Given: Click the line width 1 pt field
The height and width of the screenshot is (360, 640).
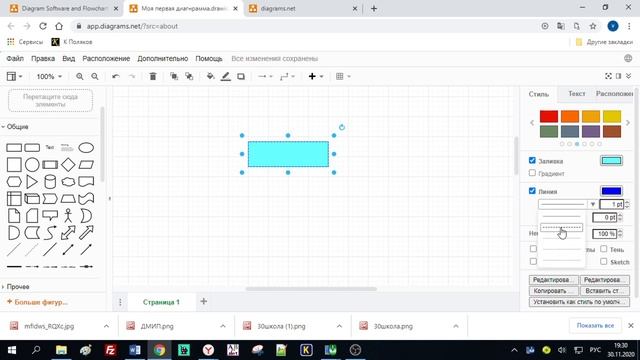Looking at the screenshot, I should pos(611,204).
